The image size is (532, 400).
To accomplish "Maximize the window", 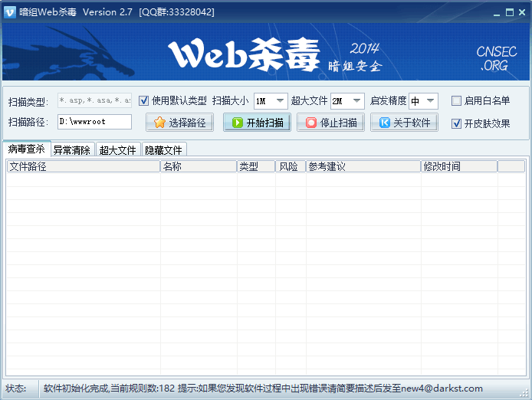I will coord(510,12).
